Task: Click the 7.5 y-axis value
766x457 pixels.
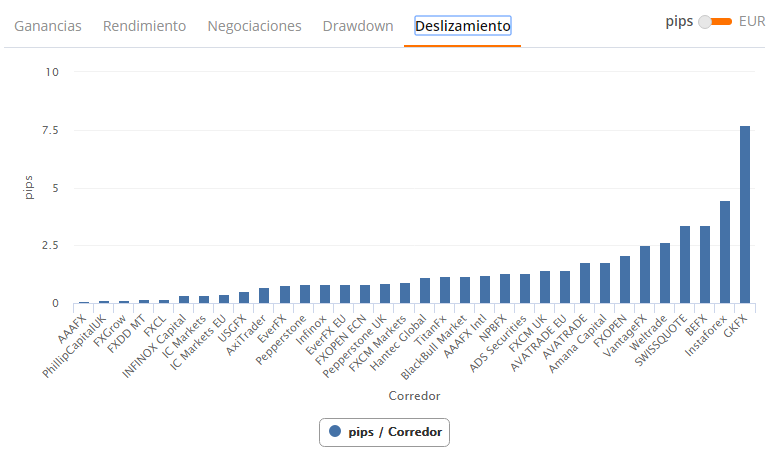Action: coord(50,130)
